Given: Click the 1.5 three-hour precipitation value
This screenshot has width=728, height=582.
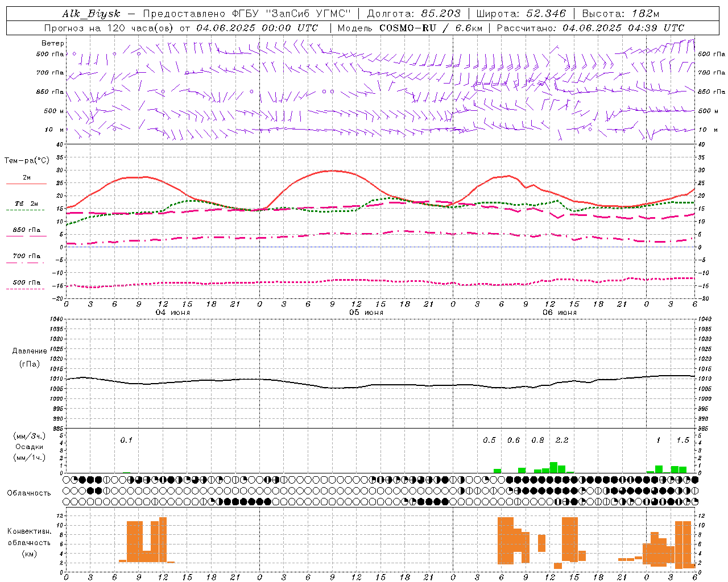Looking at the screenshot, I should tap(682, 440).
